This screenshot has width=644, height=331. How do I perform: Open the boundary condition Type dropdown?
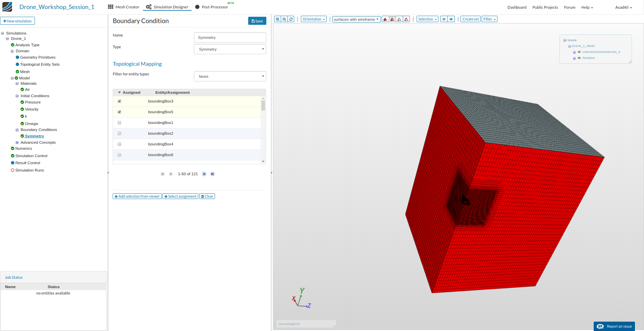pos(230,49)
